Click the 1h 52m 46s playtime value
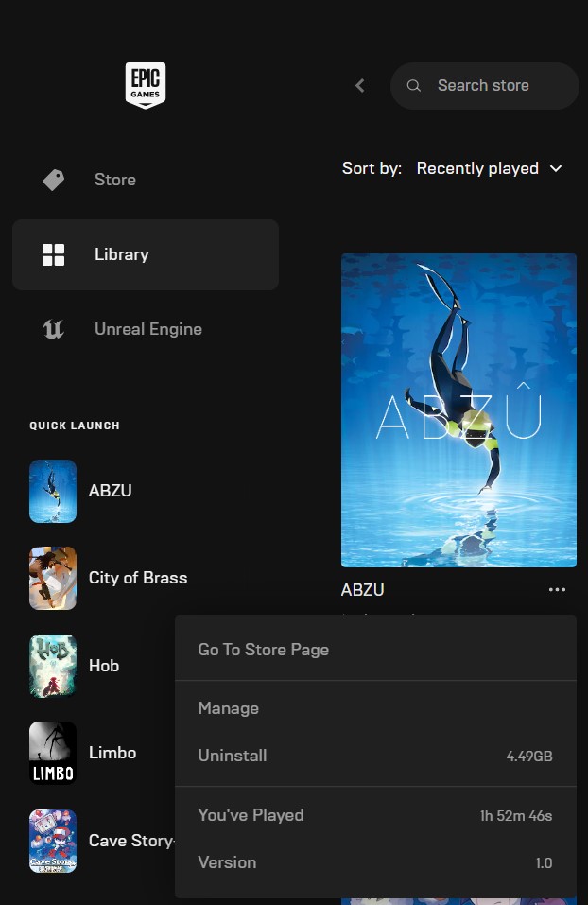This screenshot has height=905, width=588. [x=516, y=816]
